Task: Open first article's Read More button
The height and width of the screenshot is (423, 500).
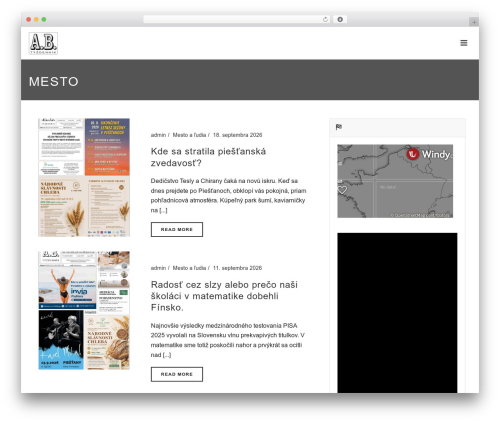Action: (177, 229)
